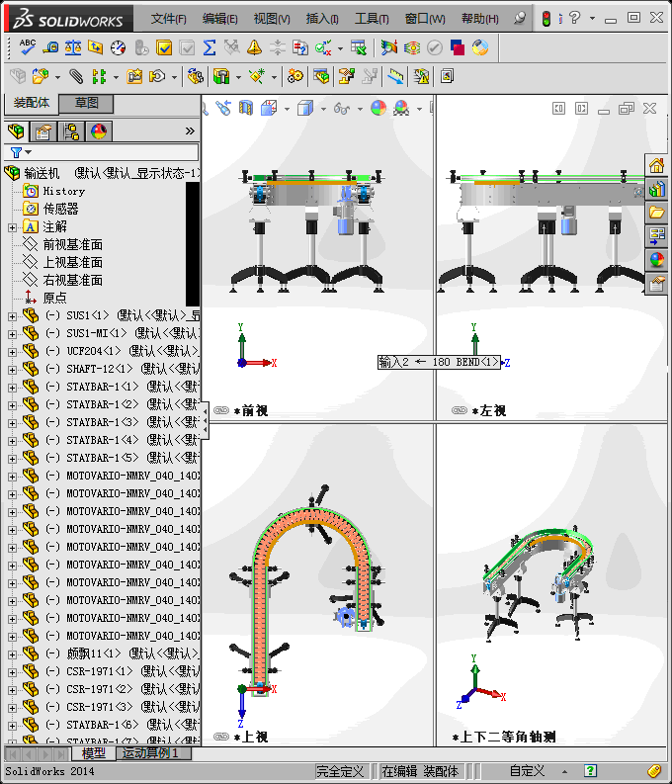
Task: Switch to the 草图 tab
Action: (86, 103)
